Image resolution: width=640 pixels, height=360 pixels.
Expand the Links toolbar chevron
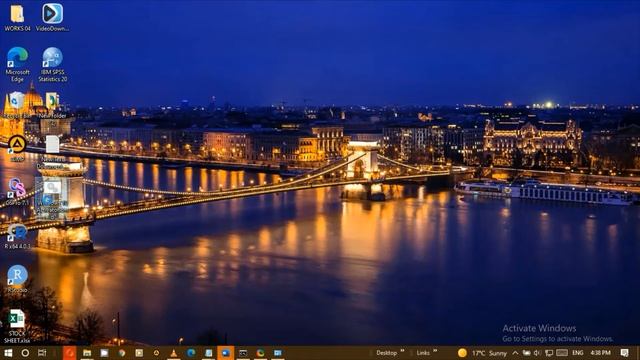(x=435, y=351)
